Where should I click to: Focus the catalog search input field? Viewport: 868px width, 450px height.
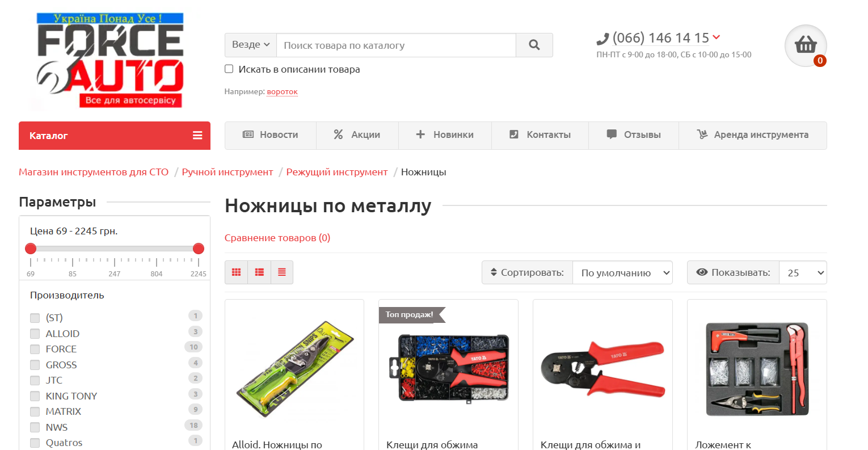pyautogui.click(x=396, y=45)
